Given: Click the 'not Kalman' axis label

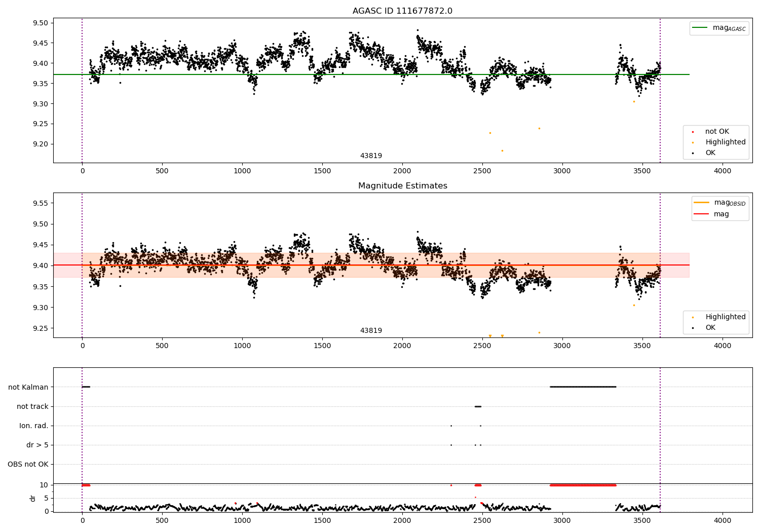Looking at the screenshot, I should coord(28,387).
